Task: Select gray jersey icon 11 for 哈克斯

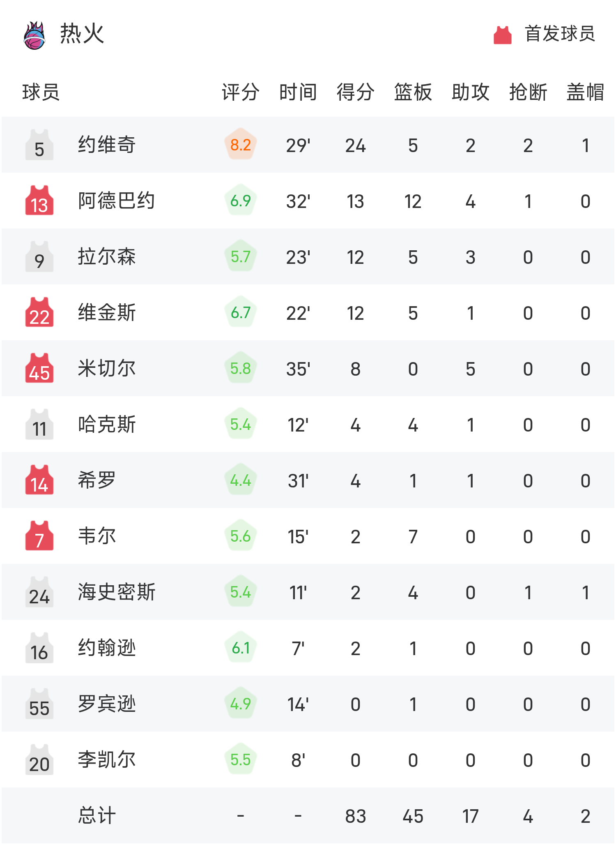Action: pos(39,424)
